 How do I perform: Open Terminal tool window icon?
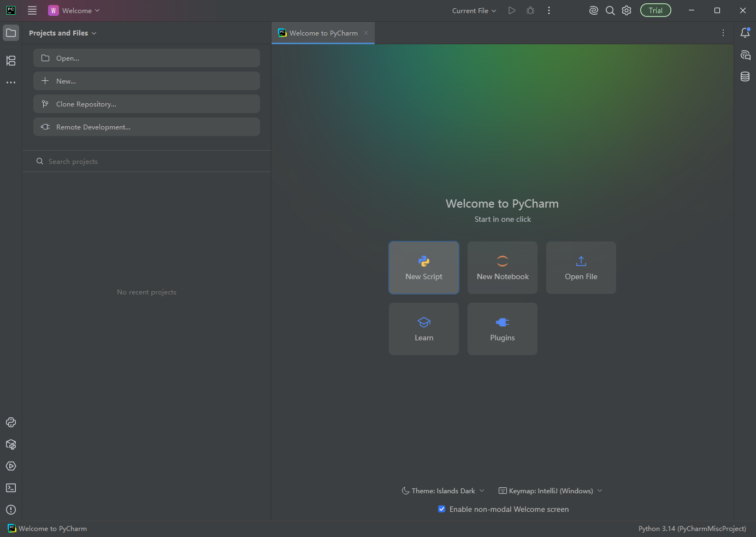(x=11, y=488)
